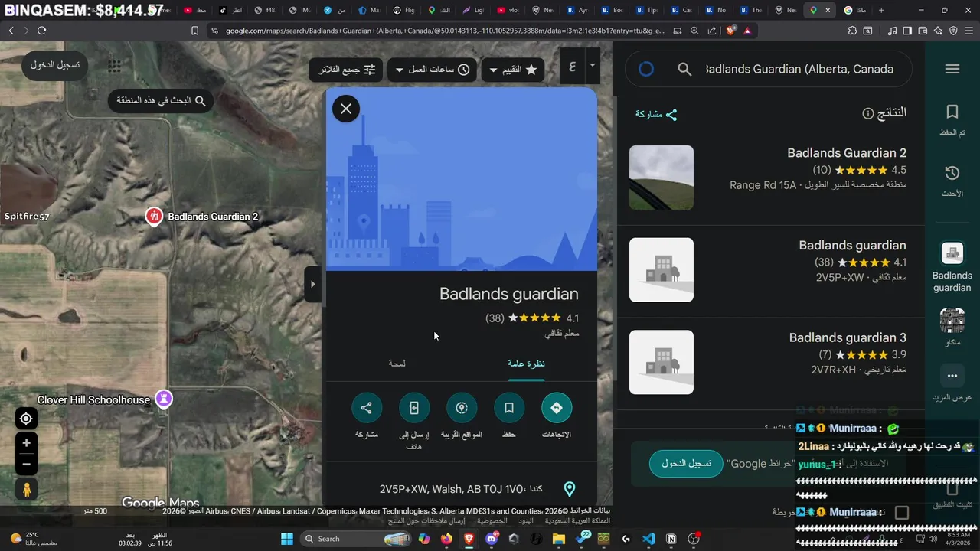Open Firefox from the taskbar
The image size is (980, 551).
[446, 539]
